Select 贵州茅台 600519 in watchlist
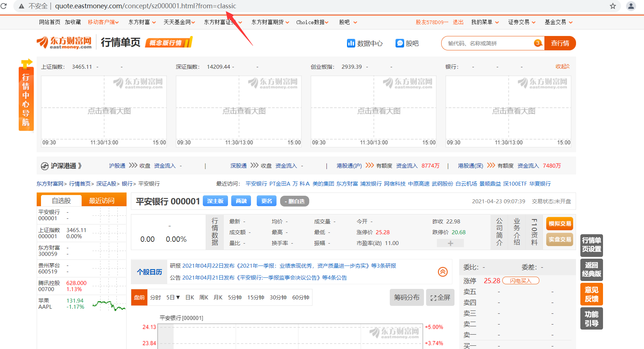This screenshot has width=644, height=349. tap(82, 268)
